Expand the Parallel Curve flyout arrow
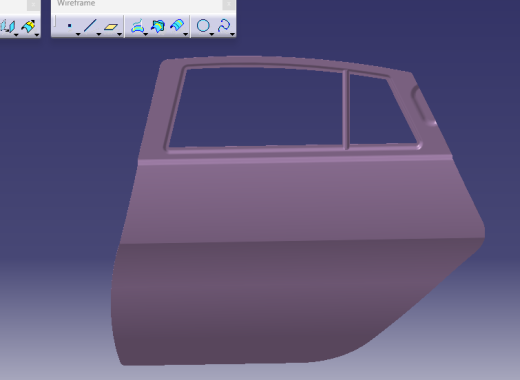The width and height of the screenshot is (520, 380). tap(185, 34)
